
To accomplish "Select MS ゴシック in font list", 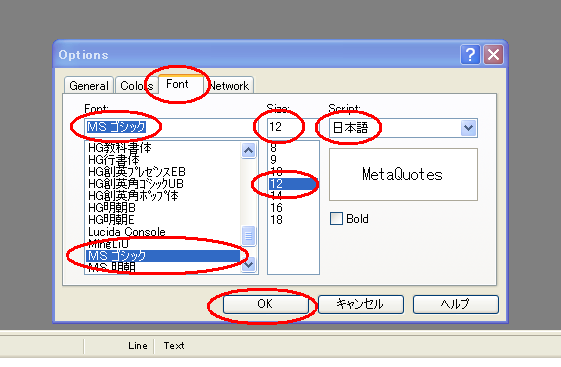I will [x=163, y=256].
